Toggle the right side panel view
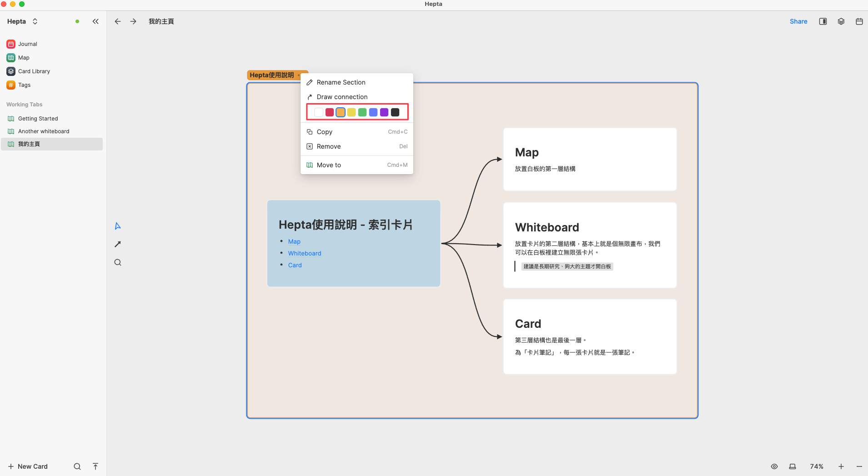Viewport: 868px width, 476px height. [x=823, y=21]
